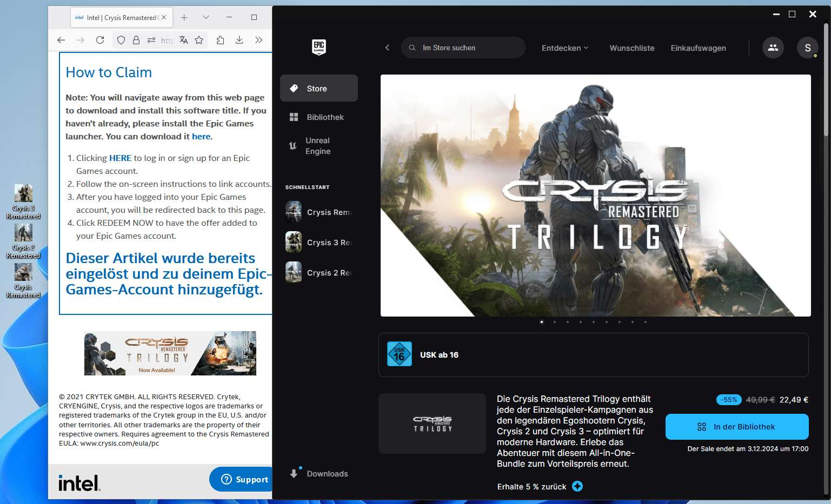Open the Crysis 2 Remastered desktop shortcut
Image resolution: width=831 pixels, height=504 pixels.
[23, 241]
